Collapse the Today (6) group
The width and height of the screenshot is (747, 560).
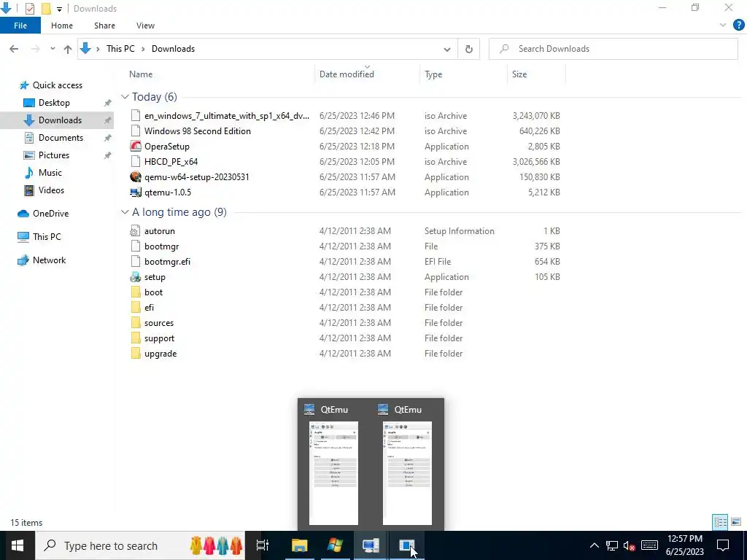coord(125,97)
